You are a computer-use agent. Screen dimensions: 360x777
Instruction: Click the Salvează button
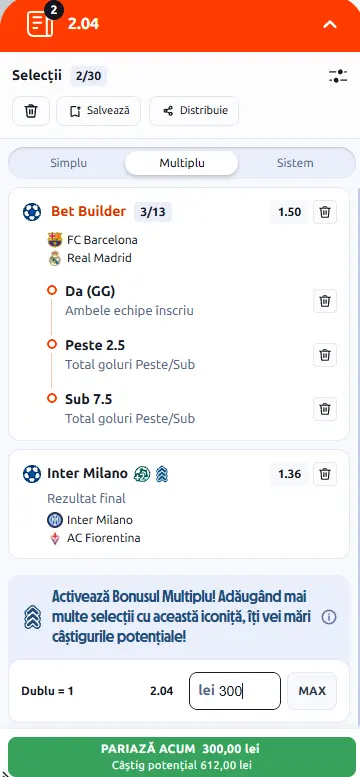(x=99, y=111)
